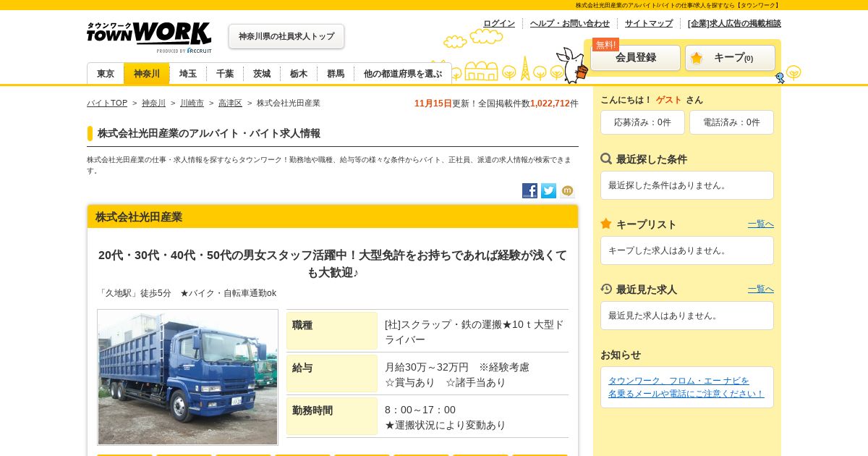Image resolution: width=868 pixels, height=456 pixels.
Task: Click 最近探した条件はありません。 box
Action: click(687, 185)
